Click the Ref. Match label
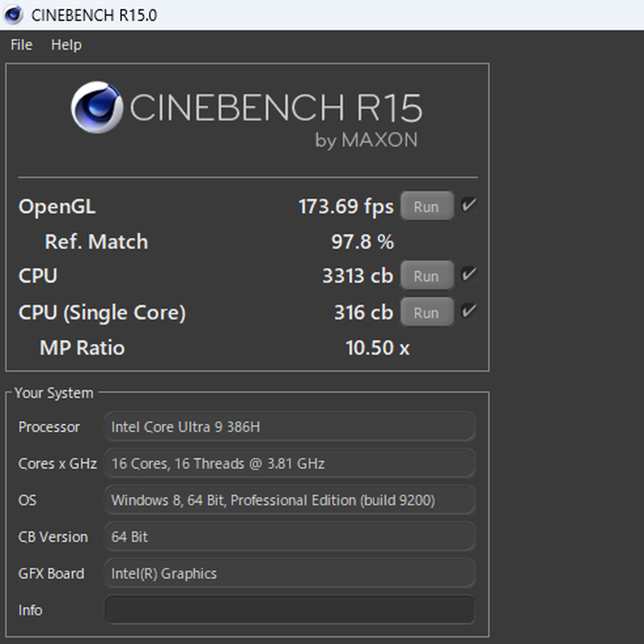 (x=96, y=241)
